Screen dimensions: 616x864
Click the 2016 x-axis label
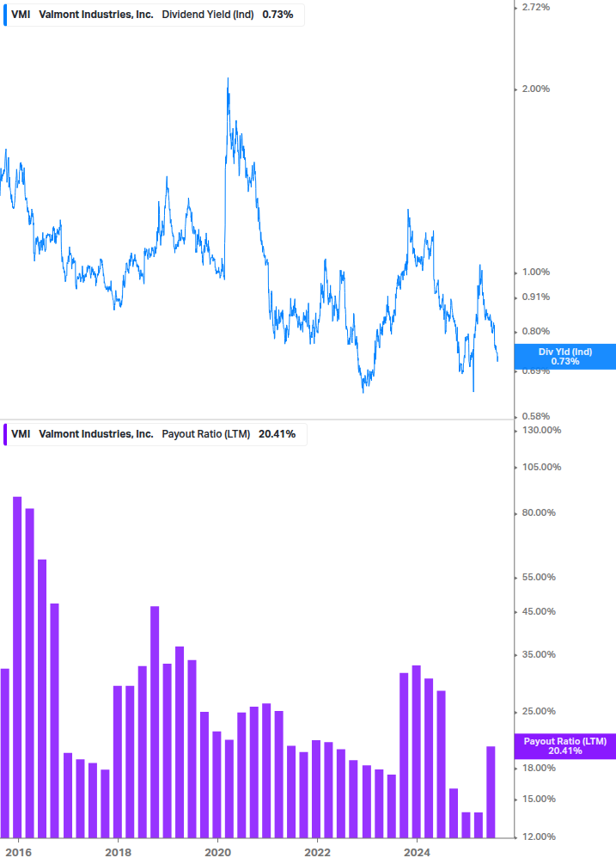click(18, 853)
